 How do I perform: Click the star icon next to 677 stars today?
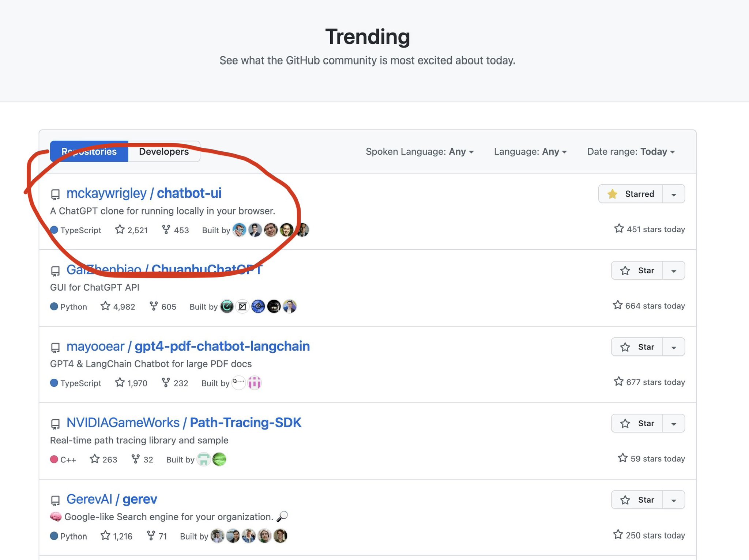618,381
